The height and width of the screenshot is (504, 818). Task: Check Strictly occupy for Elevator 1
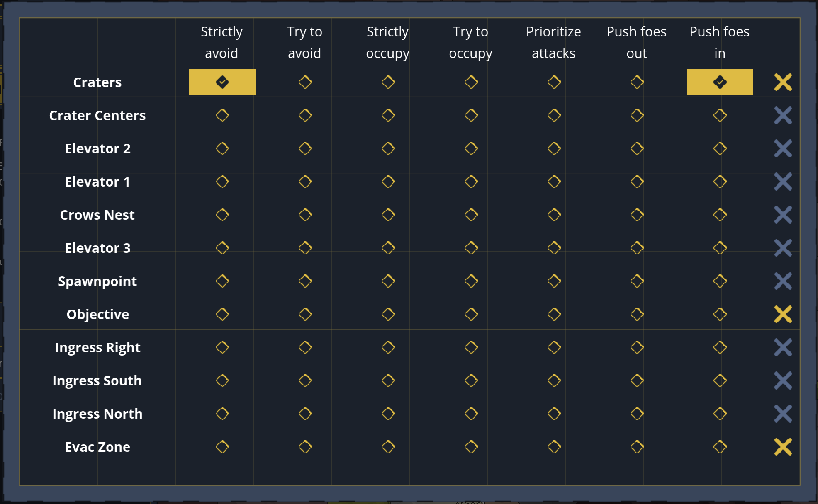[x=388, y=182]
